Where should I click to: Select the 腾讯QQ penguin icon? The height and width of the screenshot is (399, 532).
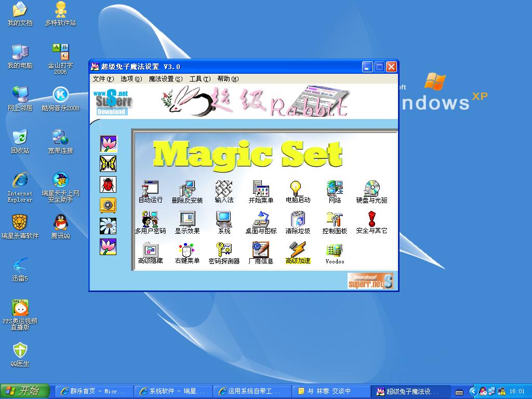(60, 227)
